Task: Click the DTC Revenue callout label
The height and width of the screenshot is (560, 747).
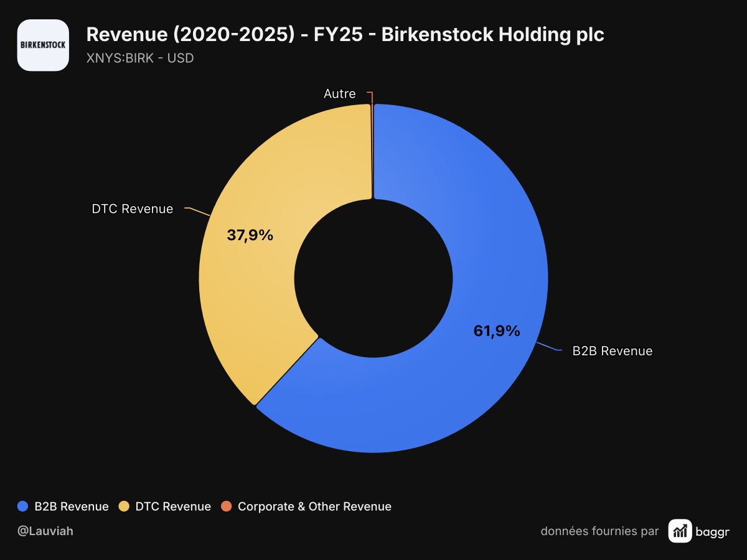Action: click(133, 209)
